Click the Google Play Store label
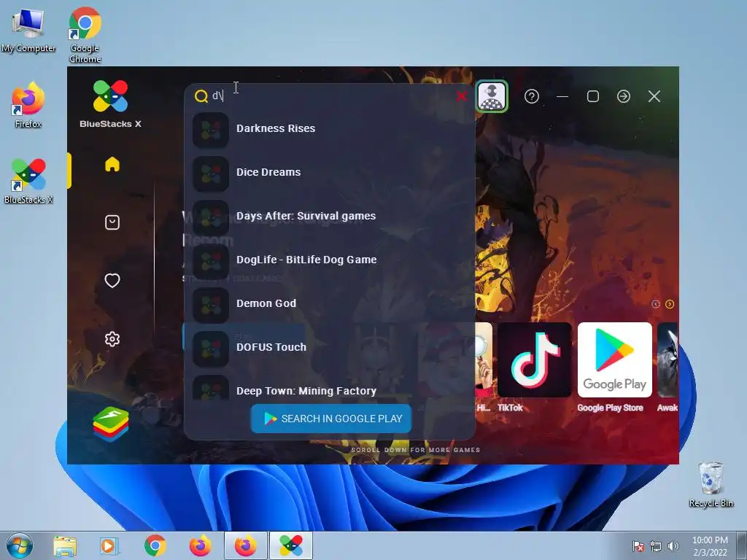Screen dimensions: 747x560 pos(610,408)
